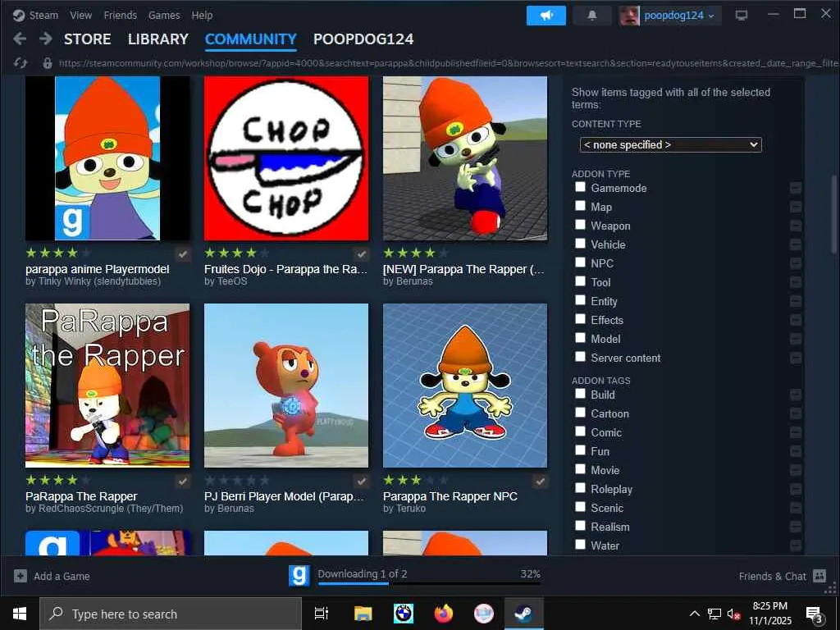Open the Help menu

coord(202,15)
